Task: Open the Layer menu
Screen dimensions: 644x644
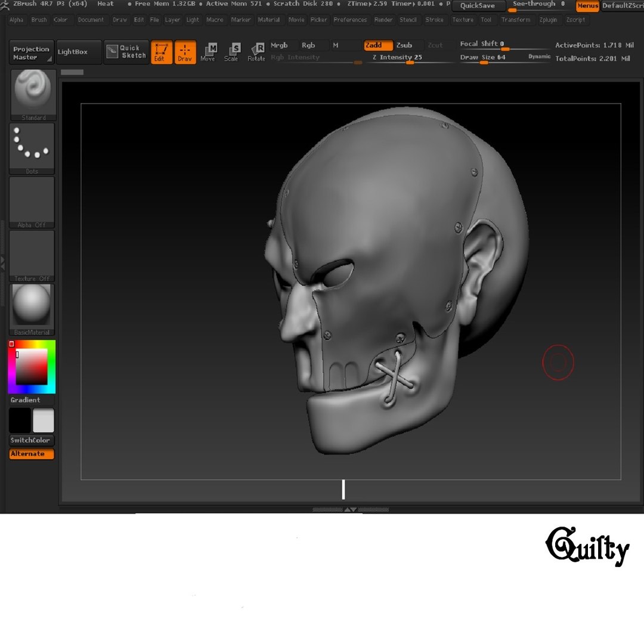Action: pyautogui.click(x=172, y=20)
